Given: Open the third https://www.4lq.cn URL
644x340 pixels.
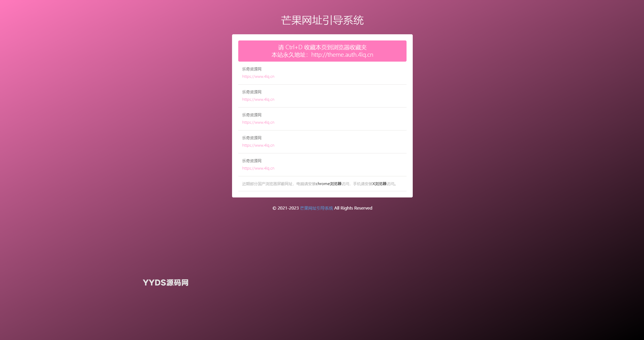Looking at the screenshot, I should (x=258, y=122).
